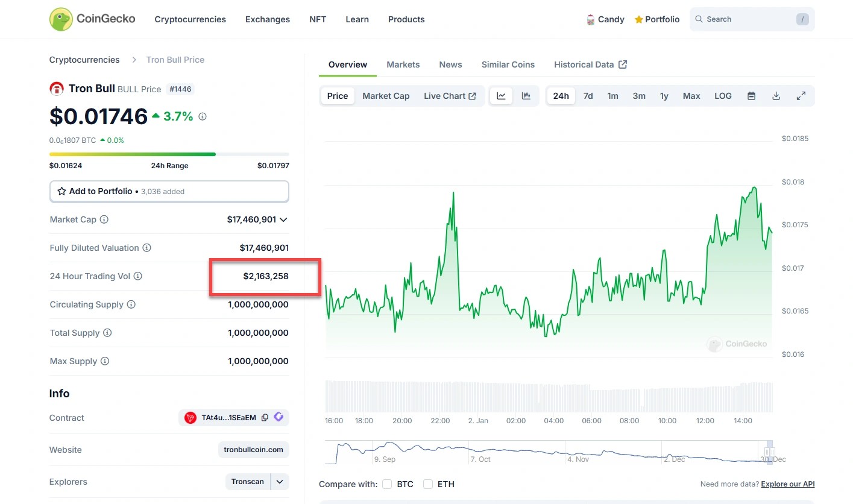Screen dimensions: 853x504
Task: Click the chart range navigator handle
Action: [769, 452]
